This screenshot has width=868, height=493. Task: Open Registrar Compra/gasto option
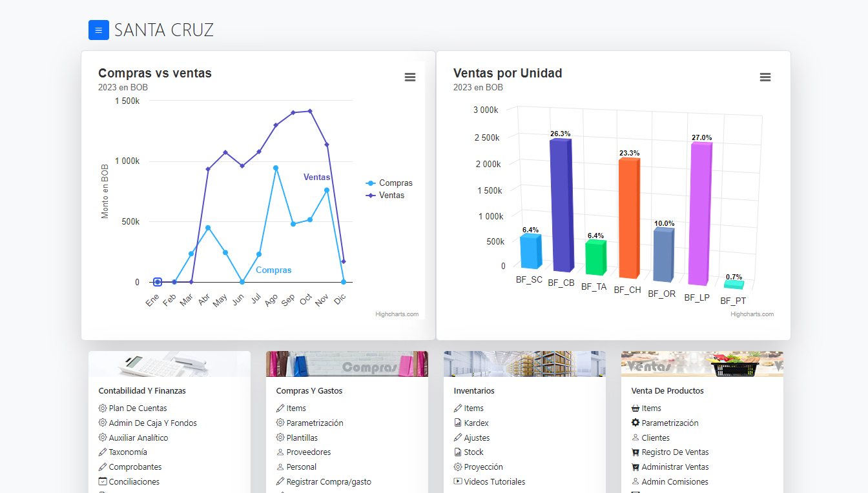329,481
